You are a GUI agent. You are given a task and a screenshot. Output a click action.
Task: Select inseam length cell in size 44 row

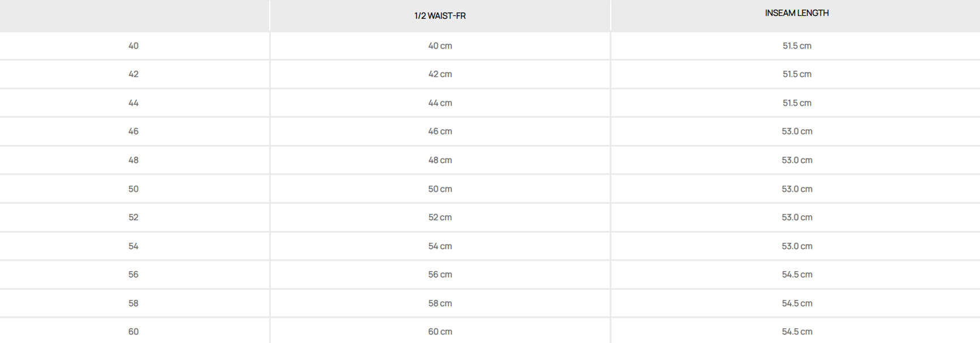(x=797, y=103)
